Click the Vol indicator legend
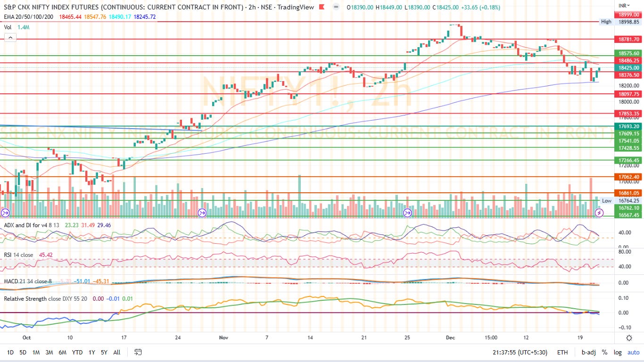 coord(8,27)
